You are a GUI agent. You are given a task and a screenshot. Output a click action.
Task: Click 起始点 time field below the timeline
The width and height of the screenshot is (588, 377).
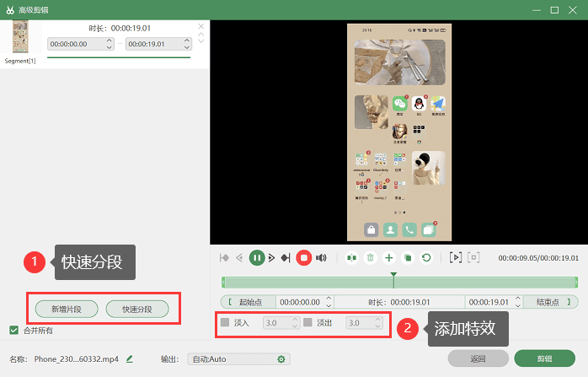tap(305, 302)
